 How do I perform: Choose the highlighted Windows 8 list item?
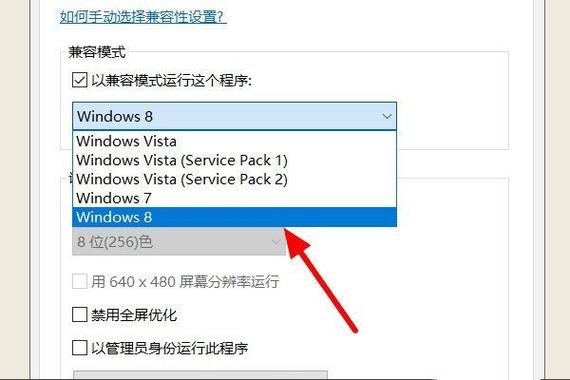(x=234, y=217)
